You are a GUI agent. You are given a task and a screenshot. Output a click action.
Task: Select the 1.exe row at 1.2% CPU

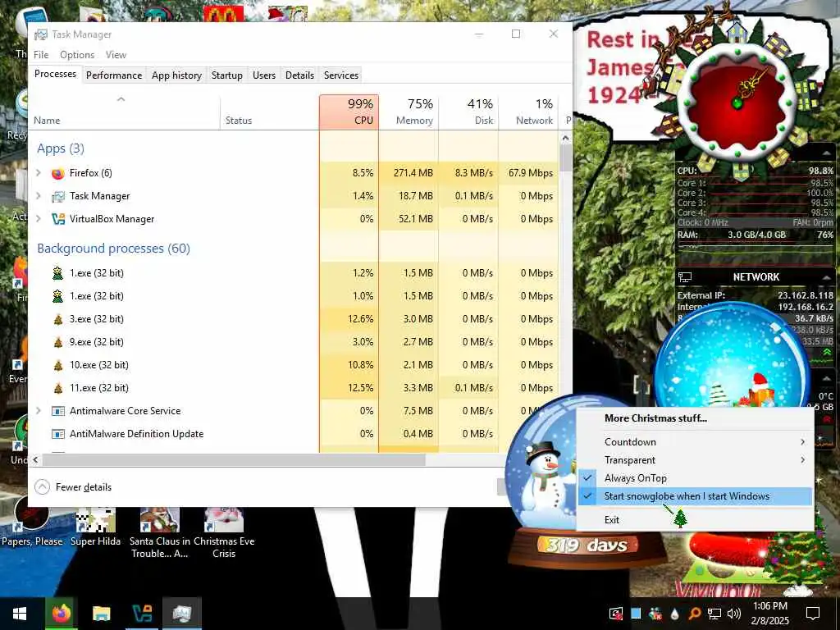coord(294,273)
